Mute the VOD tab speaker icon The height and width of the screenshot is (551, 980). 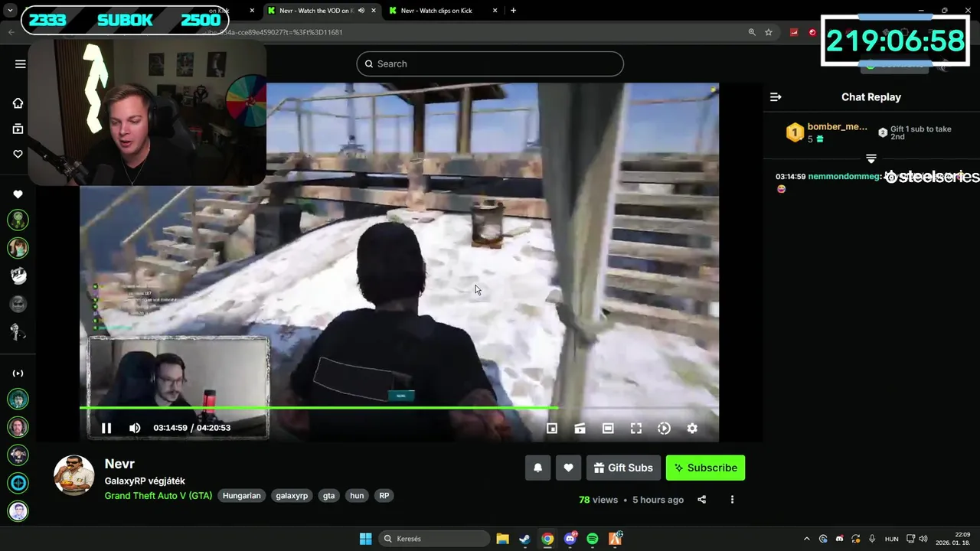[x=361, y=11]
